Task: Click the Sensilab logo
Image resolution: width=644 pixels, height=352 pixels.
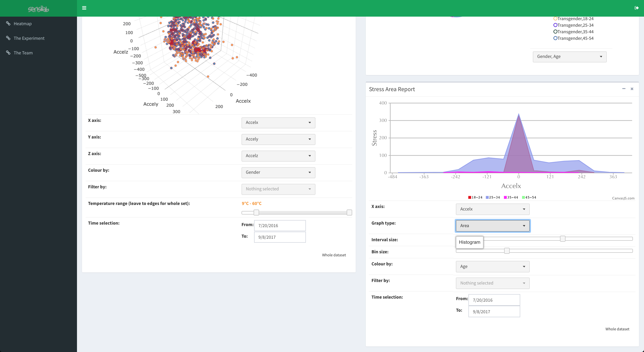Action: coord(38,9)
